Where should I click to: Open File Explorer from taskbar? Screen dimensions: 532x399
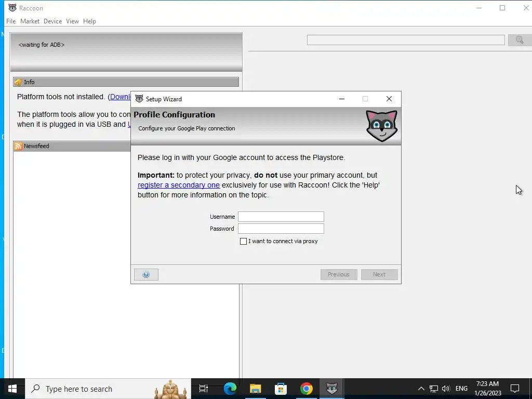click(x=255, y=389)
